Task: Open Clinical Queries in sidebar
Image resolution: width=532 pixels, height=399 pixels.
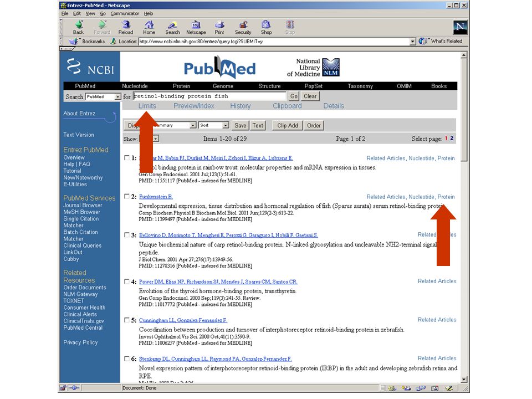Action: click(83, 245)
